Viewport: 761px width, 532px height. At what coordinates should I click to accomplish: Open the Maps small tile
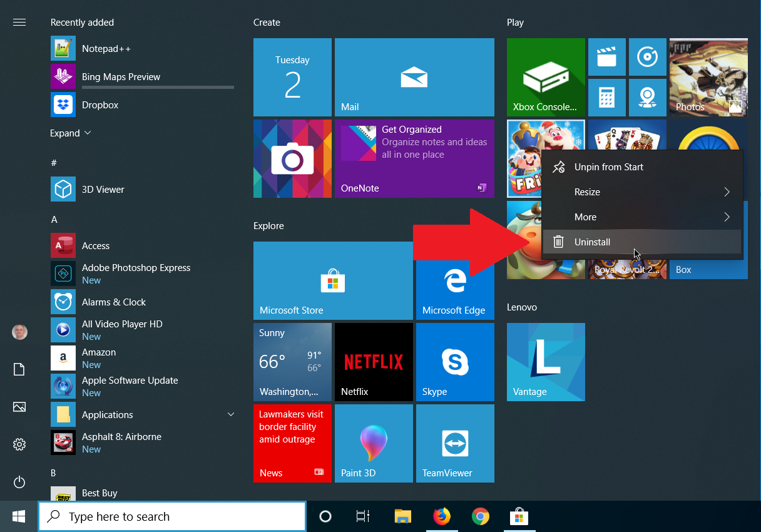point(648,98)
